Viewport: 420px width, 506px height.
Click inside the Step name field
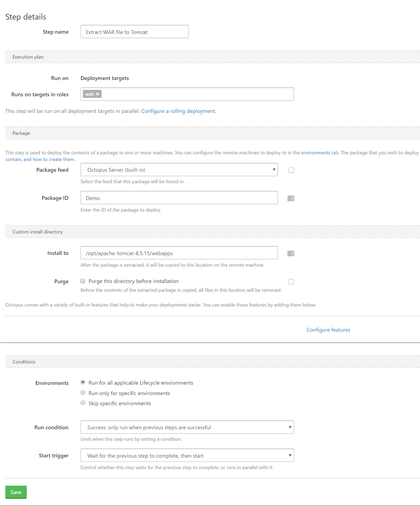134,32
